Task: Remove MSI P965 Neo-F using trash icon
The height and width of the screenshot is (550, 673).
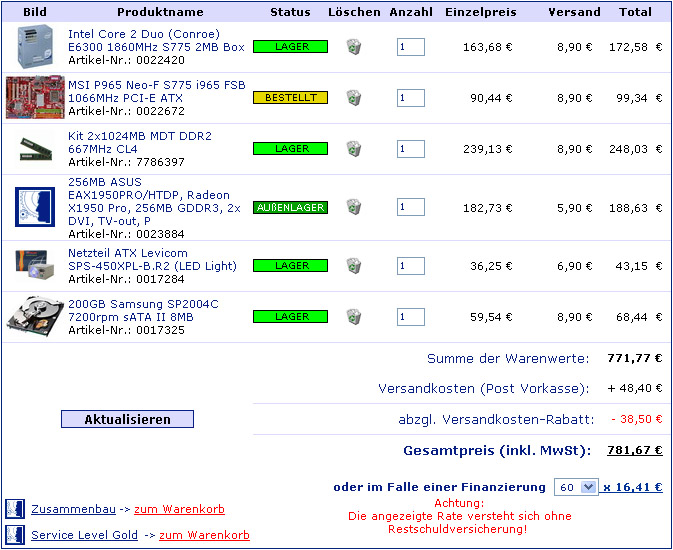Action: 354,98
